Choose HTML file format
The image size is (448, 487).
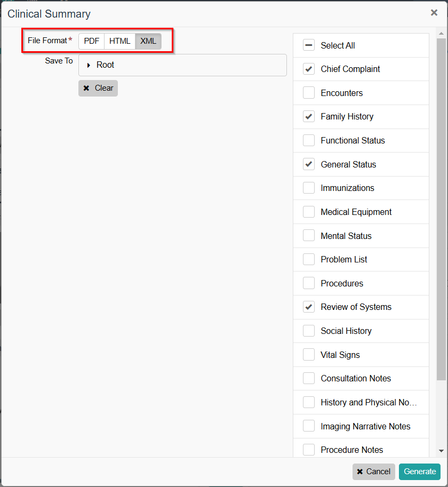[x=119, y=42]
